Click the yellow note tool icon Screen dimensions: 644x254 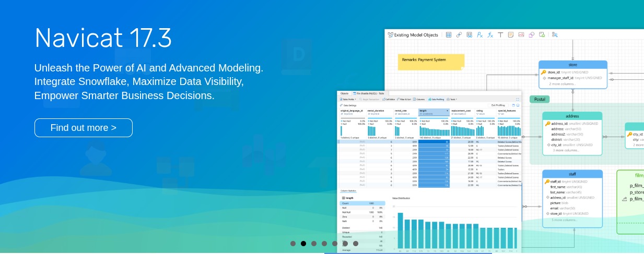[x=511, y=35]
